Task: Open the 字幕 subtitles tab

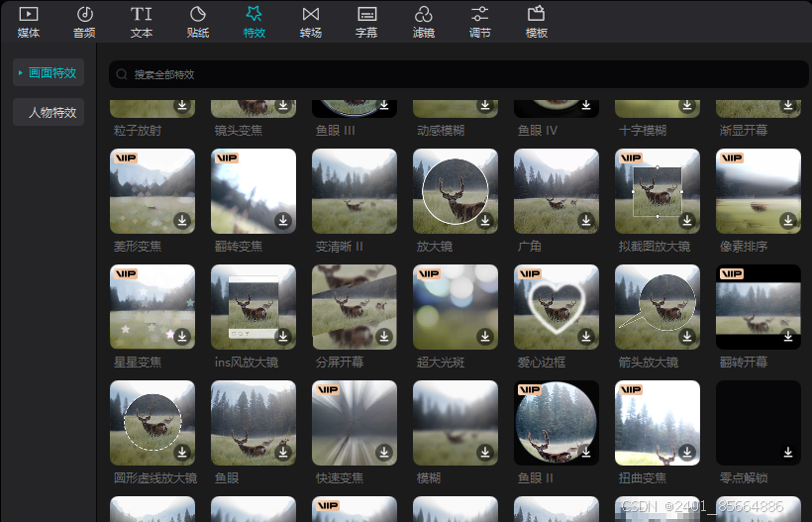Action: [x=366, y=22]
